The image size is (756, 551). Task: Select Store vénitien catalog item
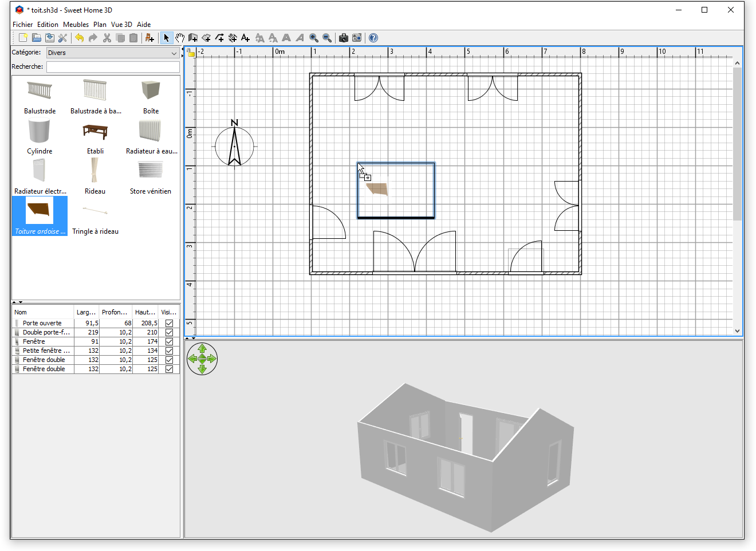coord(151,178)
